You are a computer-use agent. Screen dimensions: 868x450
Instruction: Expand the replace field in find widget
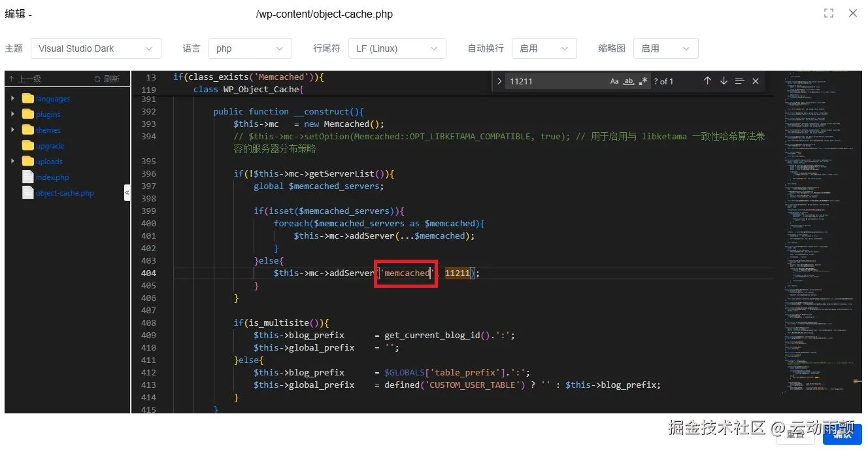[499, 81]
